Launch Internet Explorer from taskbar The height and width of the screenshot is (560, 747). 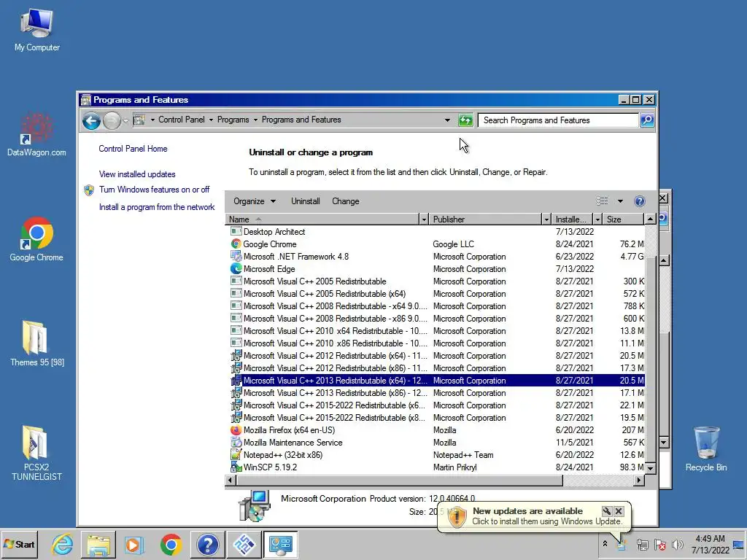(63, 544)
